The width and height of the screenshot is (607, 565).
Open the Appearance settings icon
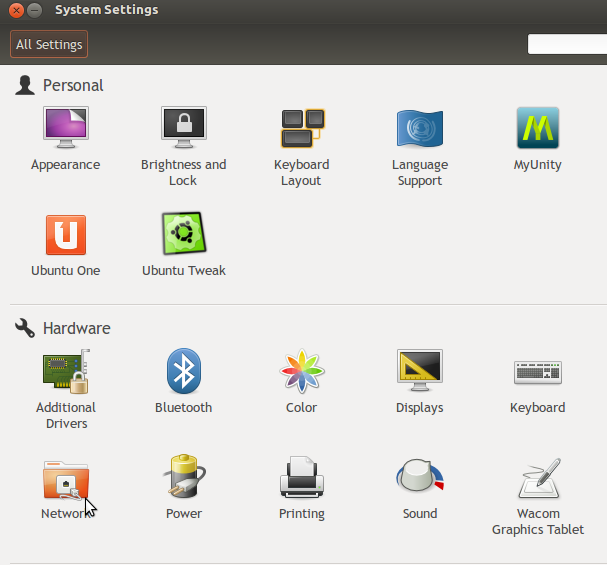pos(66,127)
